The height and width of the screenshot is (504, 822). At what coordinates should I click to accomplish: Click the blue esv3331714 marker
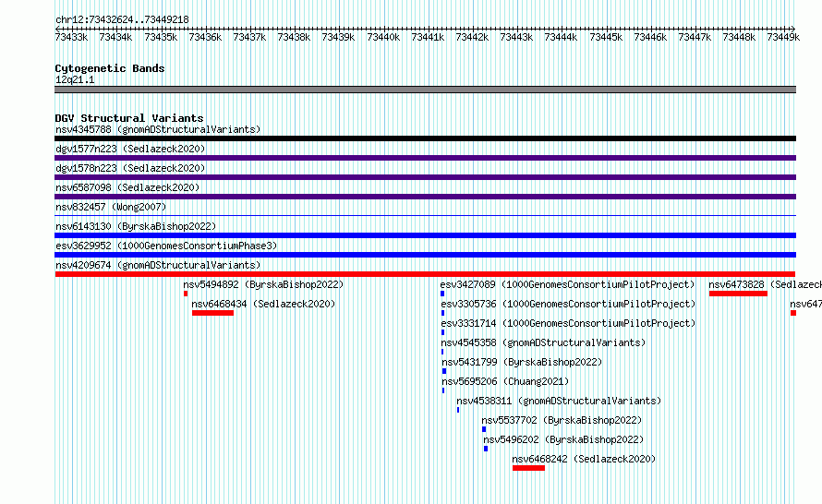pos(443,332)
